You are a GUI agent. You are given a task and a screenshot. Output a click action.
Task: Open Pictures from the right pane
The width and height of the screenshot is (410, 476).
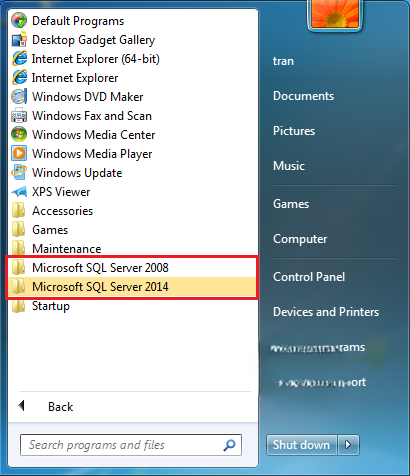[x=294, y=131]
